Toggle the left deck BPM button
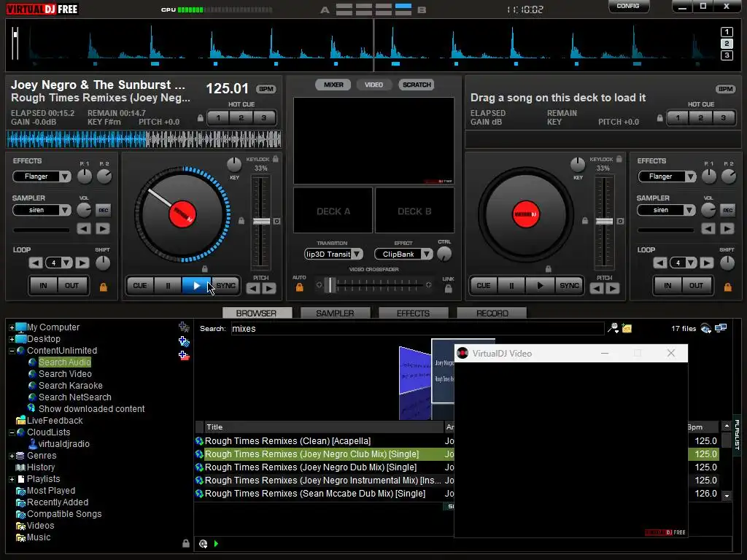The width and height of the screenshot is (747, 560). click(x=266, y=89)
